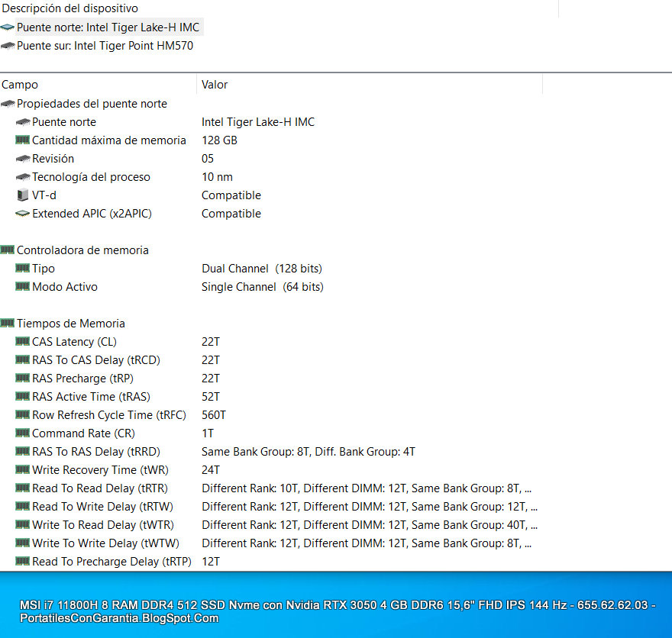Click the Extended APIC (x2APIC) icon
Screen dimensions: 672x638
pos(23,213)
